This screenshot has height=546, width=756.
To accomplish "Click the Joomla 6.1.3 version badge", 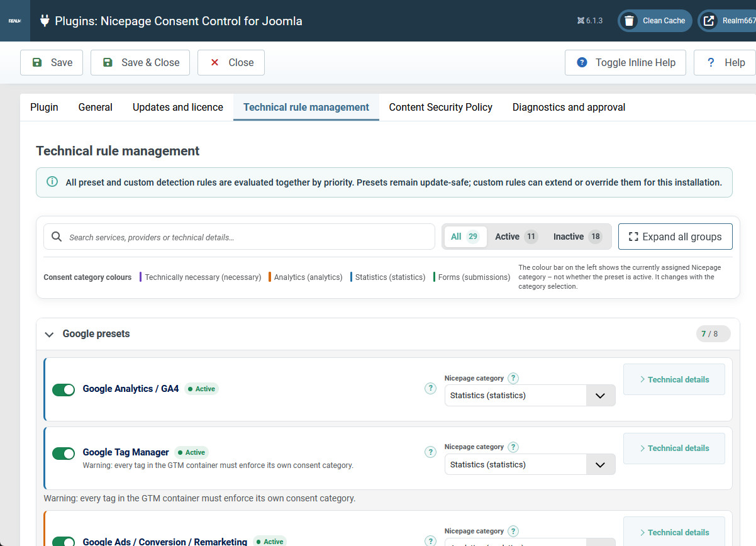I will point(590,21).
